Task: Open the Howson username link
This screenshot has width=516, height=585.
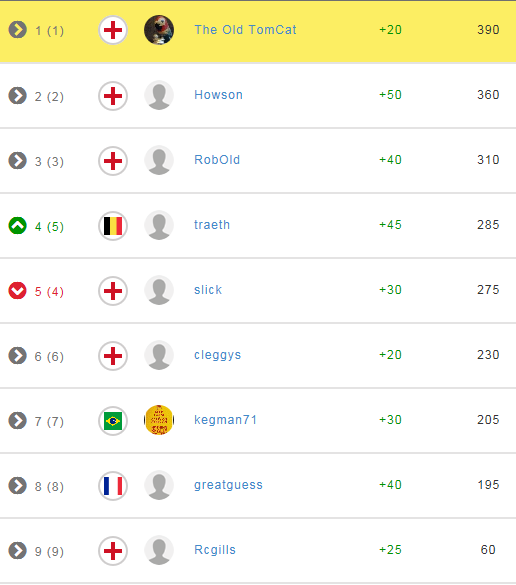Action: pyautogui.click(x=218, y=95)
